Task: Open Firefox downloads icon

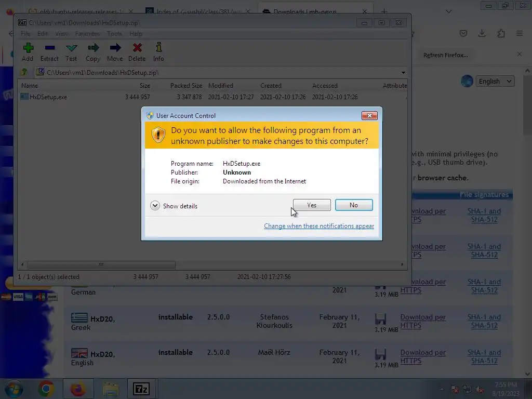Action: [482, 33]
